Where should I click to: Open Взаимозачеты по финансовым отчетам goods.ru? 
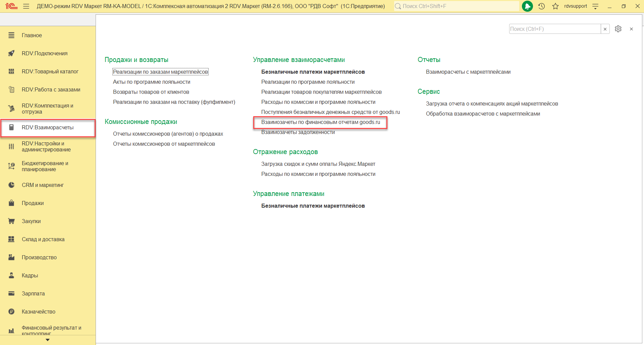tap(321, 122)
